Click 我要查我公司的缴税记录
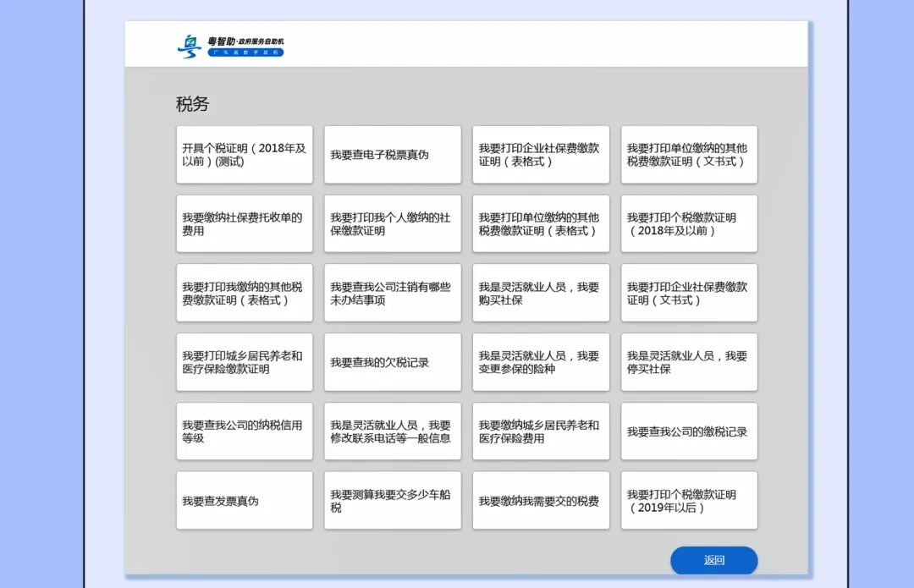 coord(688,431)
